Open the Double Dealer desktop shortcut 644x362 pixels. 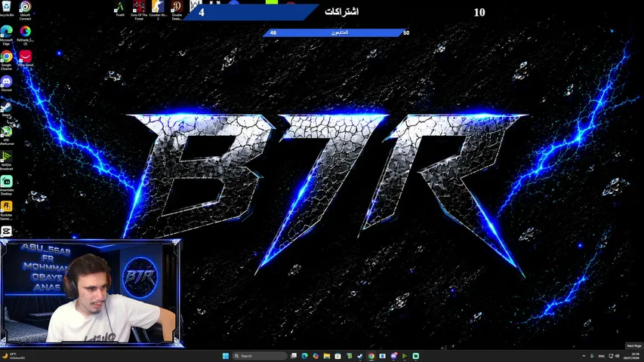coord(177,10)
